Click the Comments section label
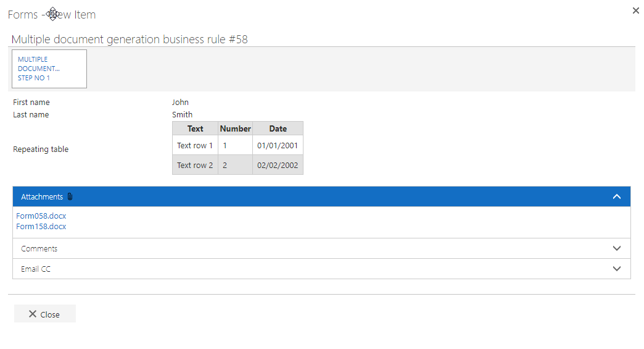Viewport: 644px width, 349px height. click(x=39, y=249)
